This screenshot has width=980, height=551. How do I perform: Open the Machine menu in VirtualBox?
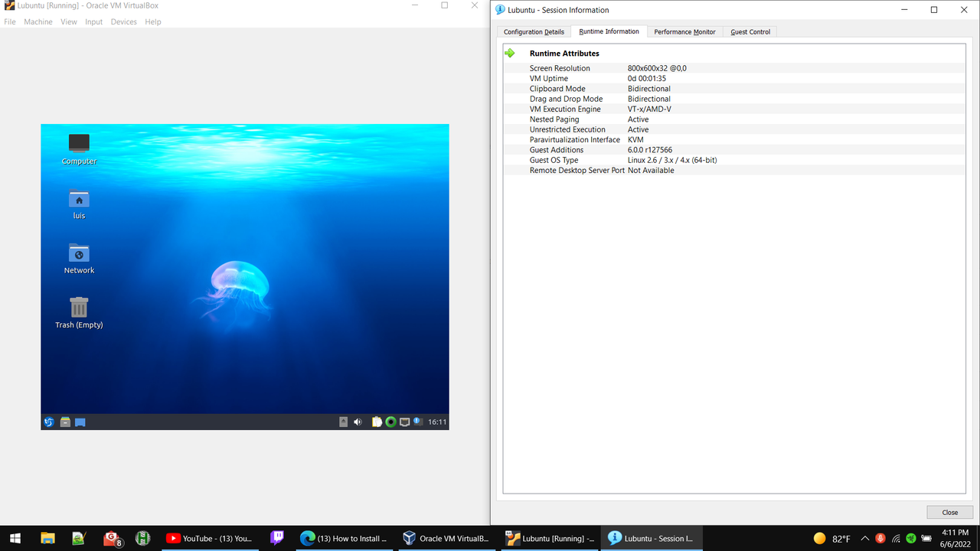(x=38, y=21)
